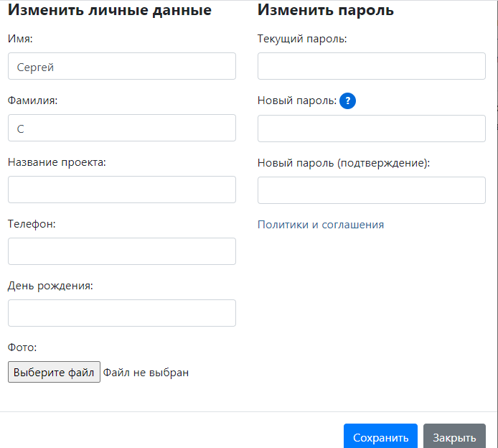Open file picker via Выберите файл
498x448 pixels.
click(54, 372)
